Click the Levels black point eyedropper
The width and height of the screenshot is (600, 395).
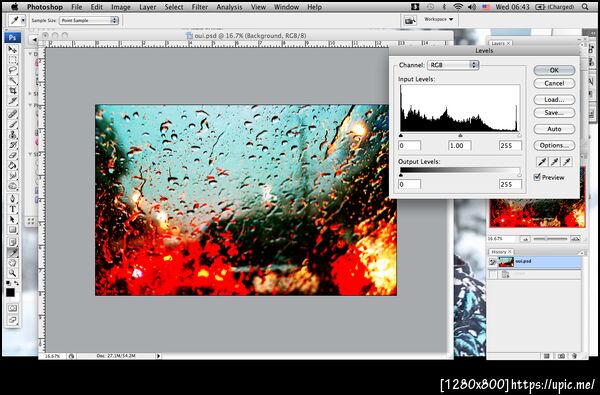coord(542,162)
